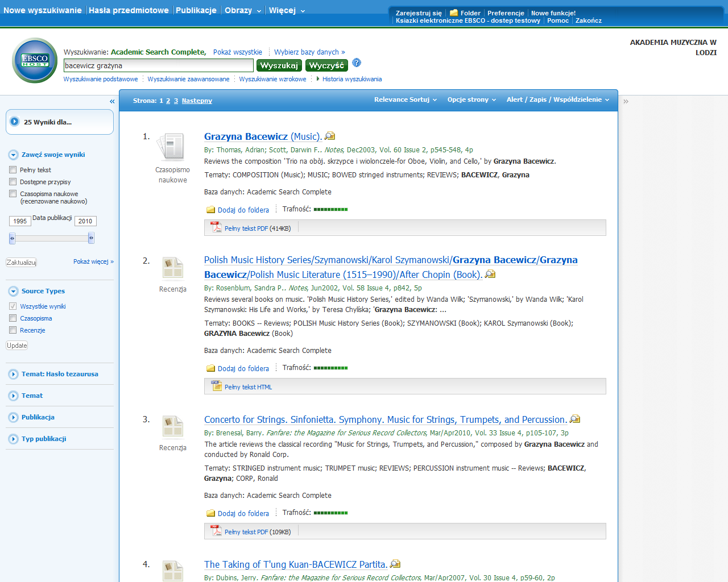Viewport: 728px width, 582px height.
Task: Collapse the Source Types section
Action: (14, 291)
